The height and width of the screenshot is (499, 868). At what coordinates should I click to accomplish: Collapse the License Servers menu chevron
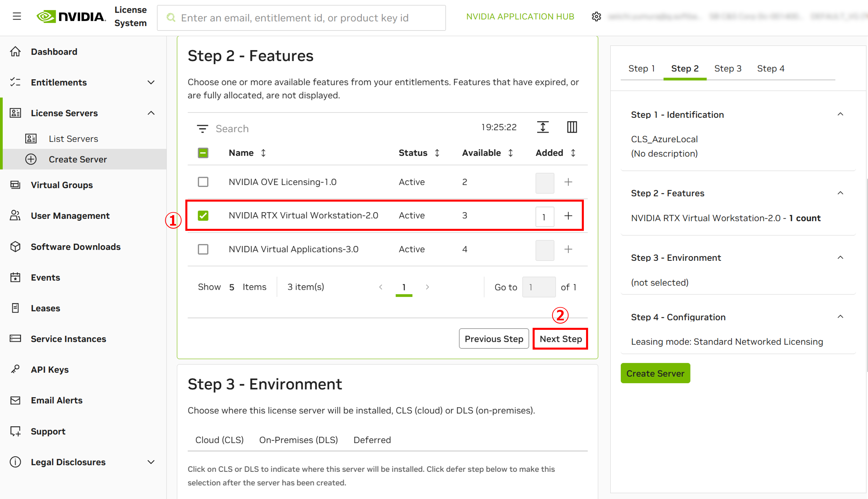click(x=151, y=113)
